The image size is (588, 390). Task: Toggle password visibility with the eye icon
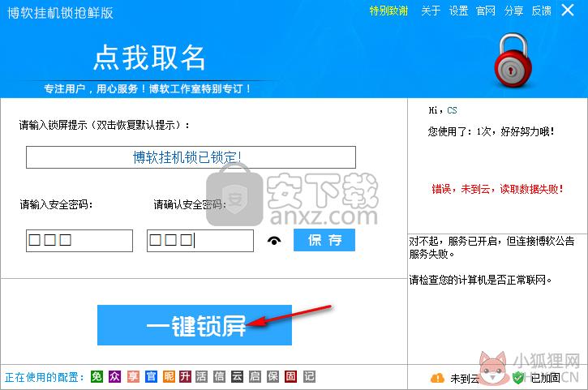(274, 241)
